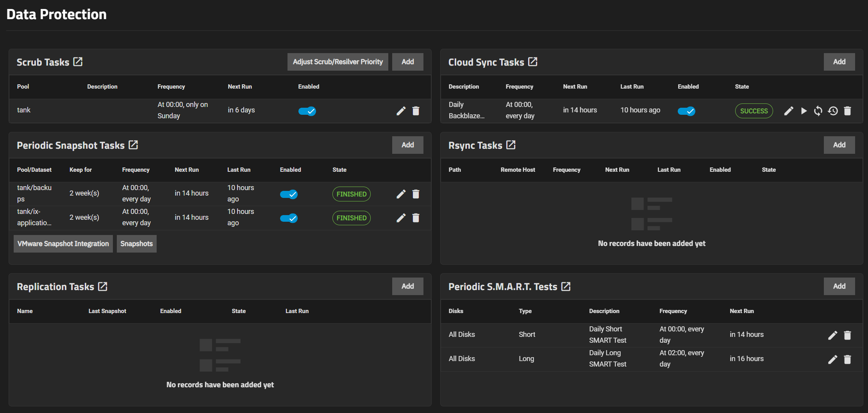This screenshot has width=868, height=413.
Task: Add a new Rsync Task
Action: click(x=839, y=145)
